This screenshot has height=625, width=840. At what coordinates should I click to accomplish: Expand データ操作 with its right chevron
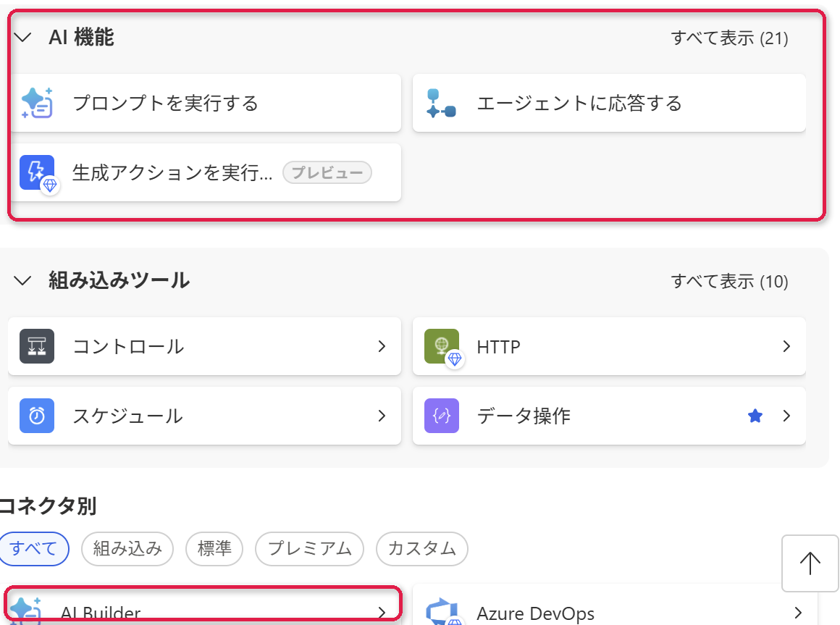(786, 416)
